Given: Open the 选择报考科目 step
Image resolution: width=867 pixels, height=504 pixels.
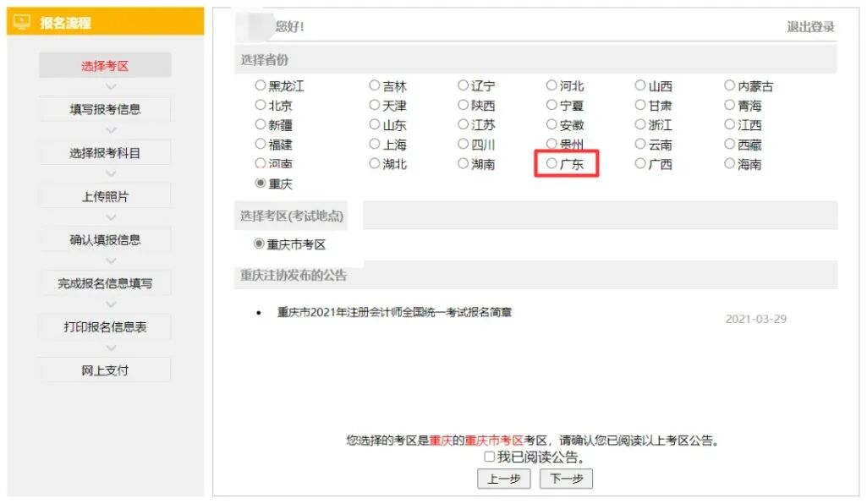Looking at the screenshot, I should 105,153.
